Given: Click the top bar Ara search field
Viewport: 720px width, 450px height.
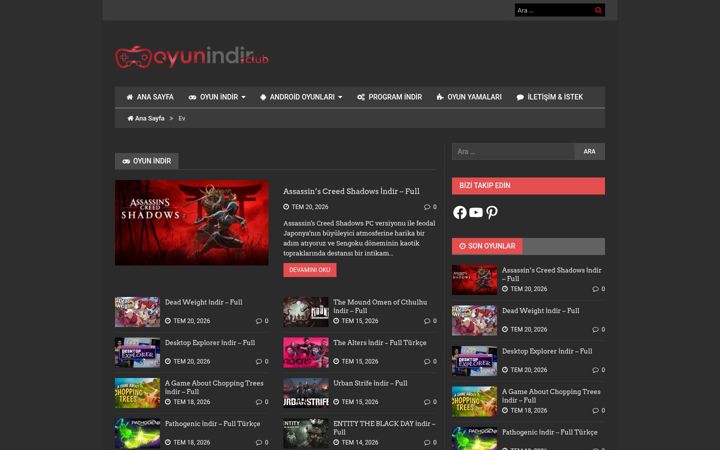Looking at the screenshot, I should (x=553, y=10).
